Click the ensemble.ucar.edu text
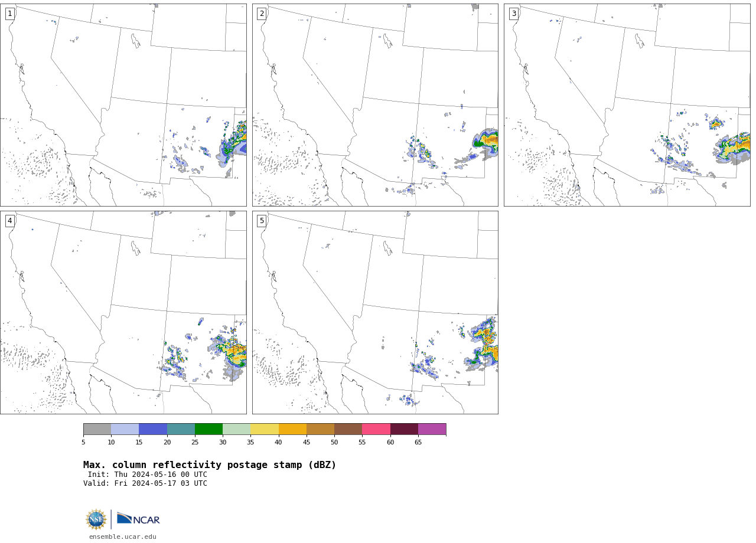 click(123, 537)
